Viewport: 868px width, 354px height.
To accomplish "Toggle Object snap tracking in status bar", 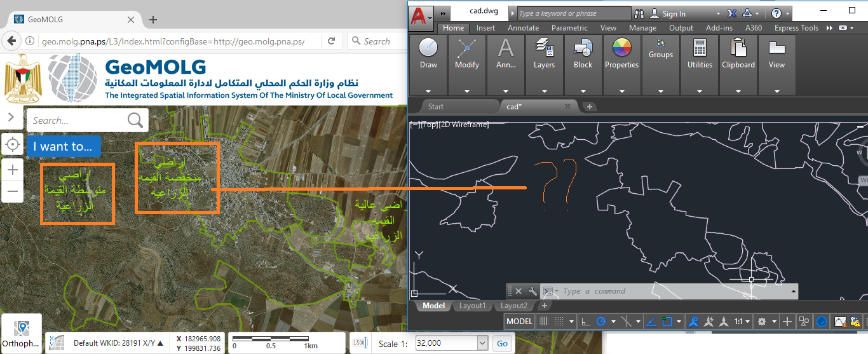I will pos(651,322).
